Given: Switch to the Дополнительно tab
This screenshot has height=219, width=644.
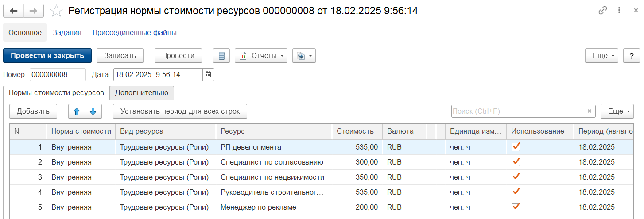Looking at the screenshot, I should tap(142, 93).
